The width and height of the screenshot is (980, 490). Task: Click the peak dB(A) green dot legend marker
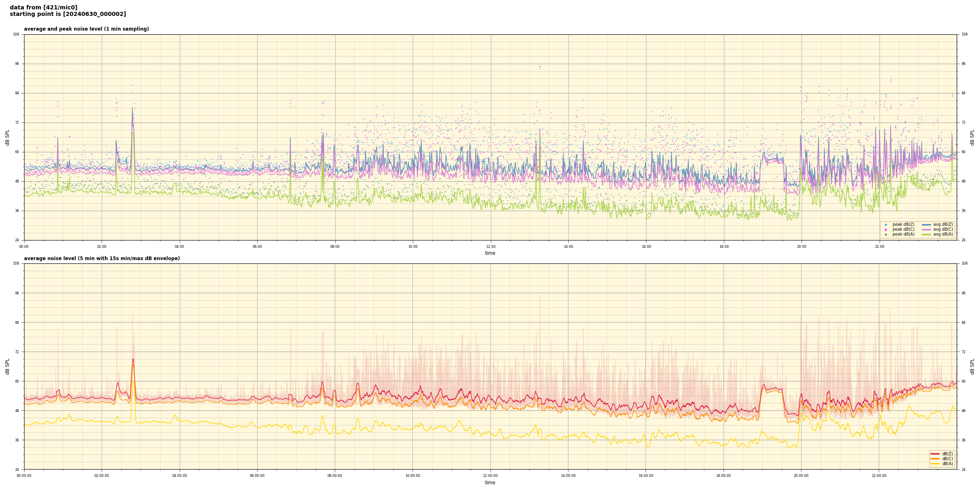click(886, 234)
